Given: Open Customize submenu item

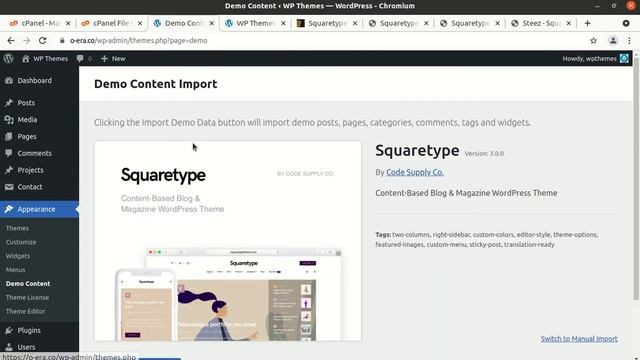Looking at the screenshot, I should (21, 242).
